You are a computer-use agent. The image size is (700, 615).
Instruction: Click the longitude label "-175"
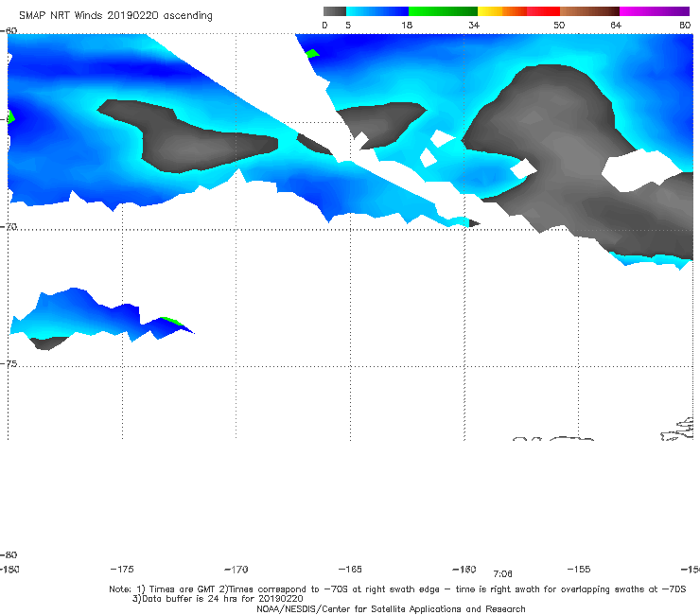[122, 570]
